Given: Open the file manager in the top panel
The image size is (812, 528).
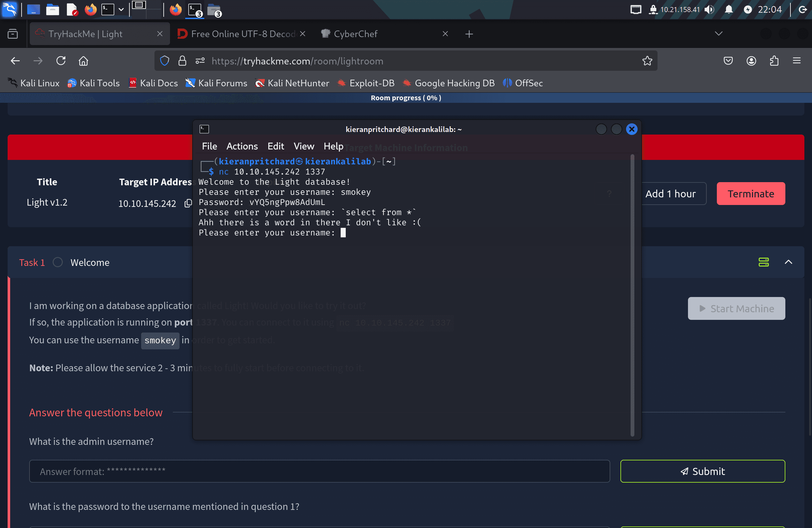Looking at the screenshot, I should [x=53, y=10].
